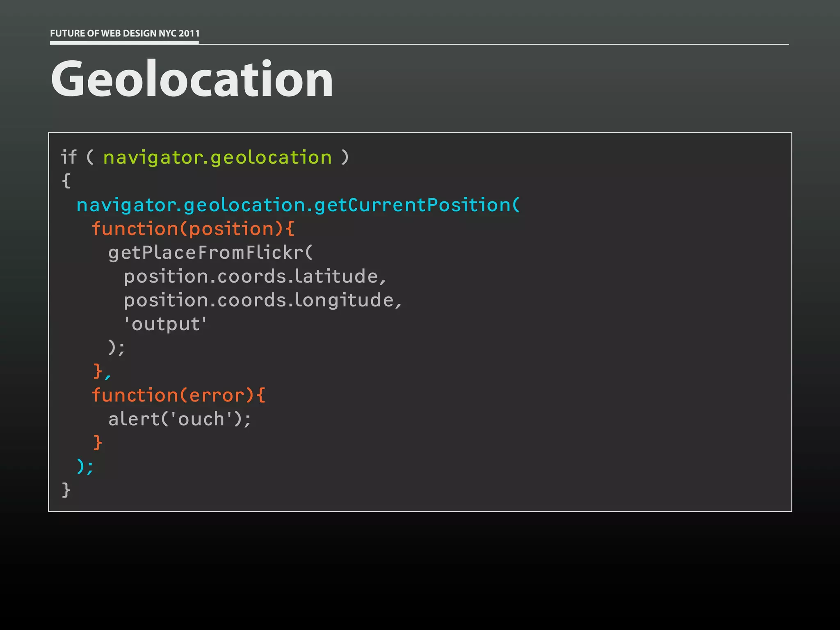
Task: Click the alert('ouch'); statement
Action: (x=180, y=419)
